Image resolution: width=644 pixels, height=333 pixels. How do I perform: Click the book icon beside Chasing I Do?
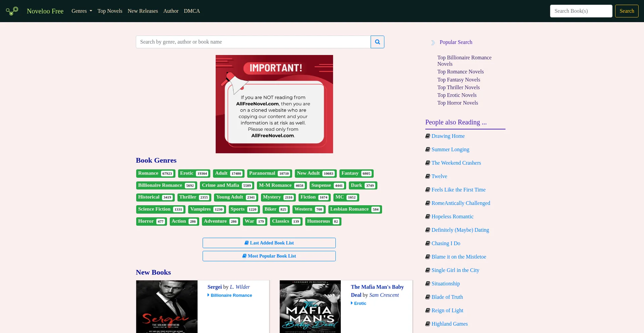coord(428,243)
